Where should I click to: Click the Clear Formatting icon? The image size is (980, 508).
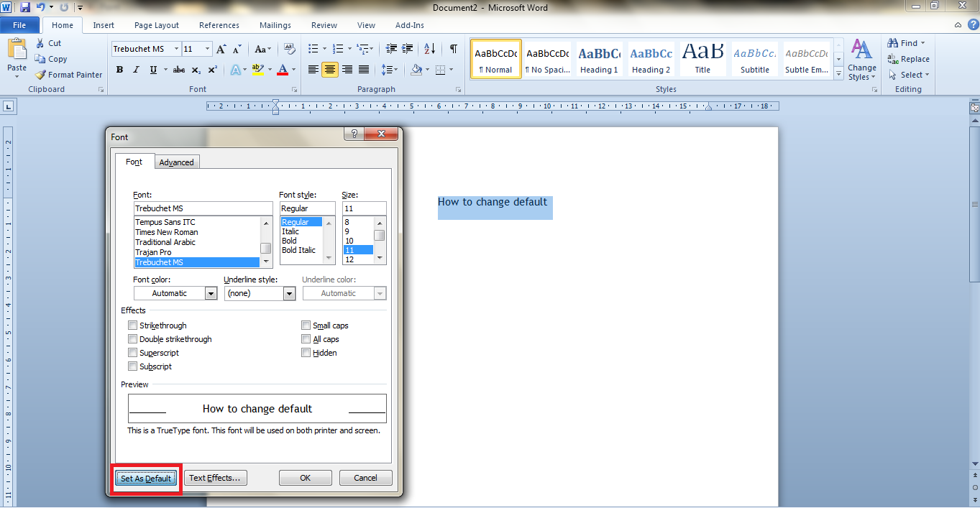click(290, 49)
